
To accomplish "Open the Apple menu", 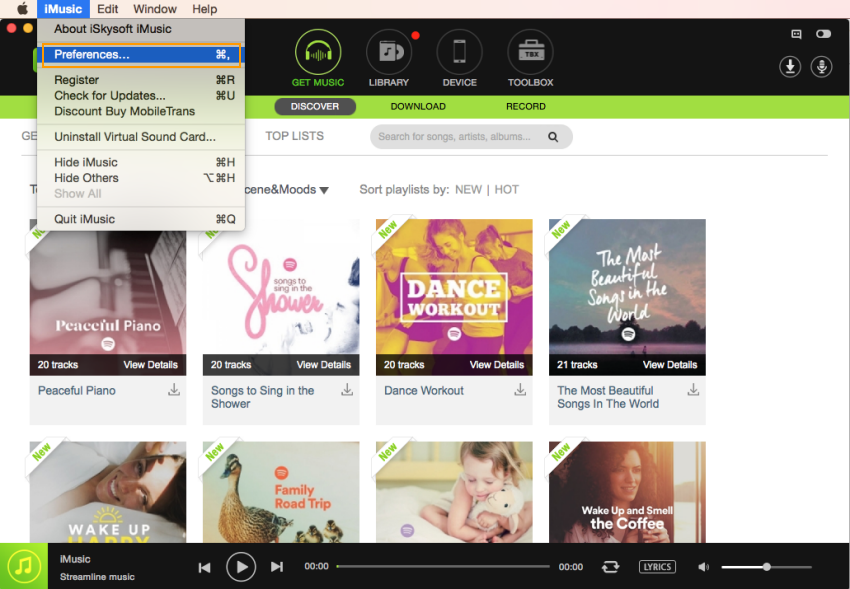I will click(x=22, y=9).
